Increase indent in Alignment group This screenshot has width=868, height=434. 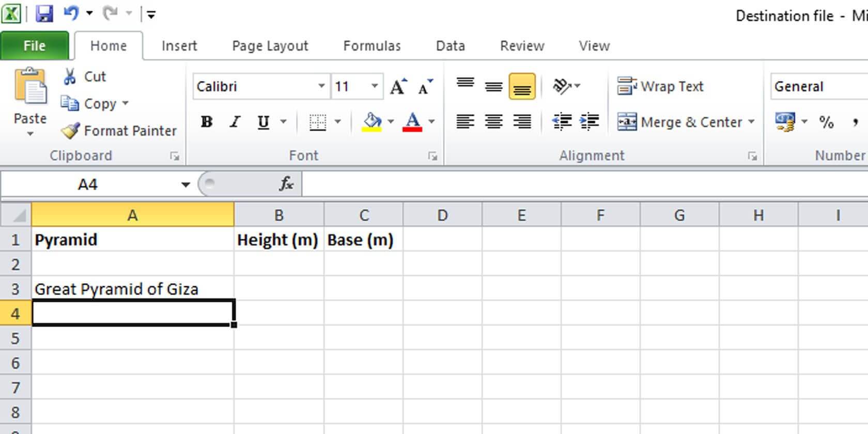tap(589, 121)
